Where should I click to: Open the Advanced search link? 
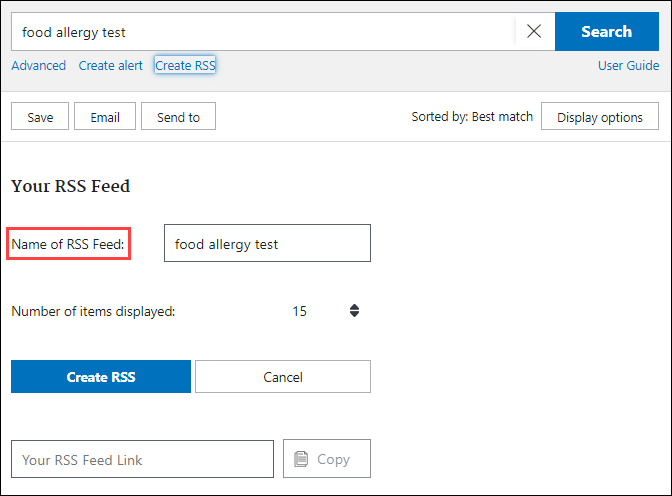coord(38,65)
